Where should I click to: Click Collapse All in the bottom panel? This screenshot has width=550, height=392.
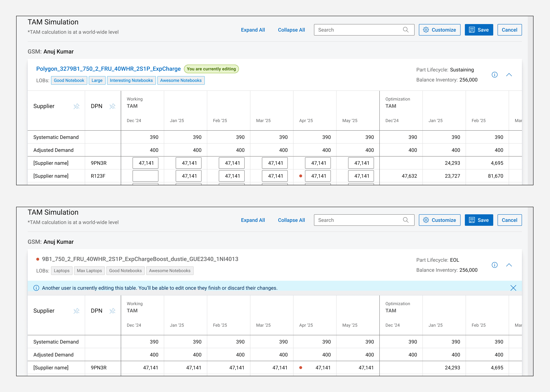coord(291,220)
